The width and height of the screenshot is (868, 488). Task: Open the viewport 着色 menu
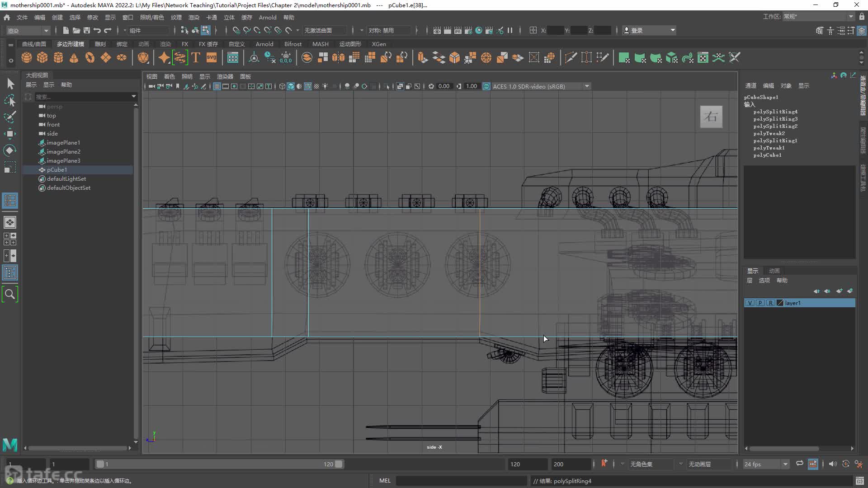coord(169,76)
